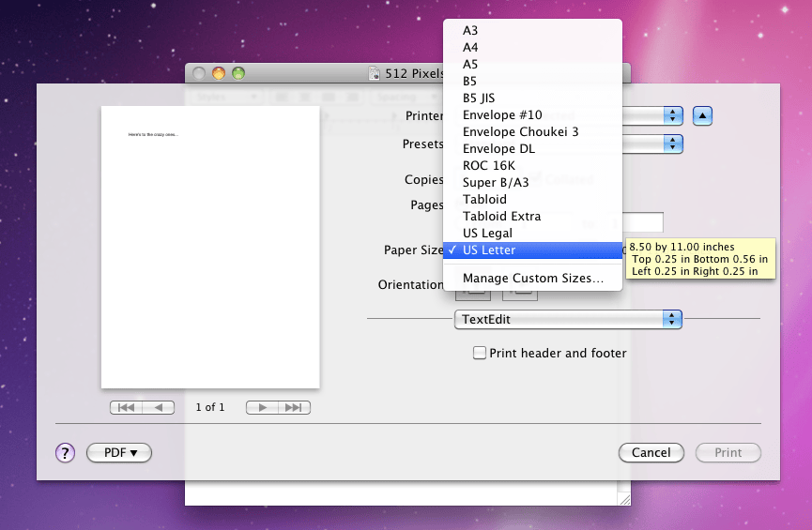Click the Cancel button
Image resolution: width=812 pixels, height=530 pixels.
click(651, 452)
